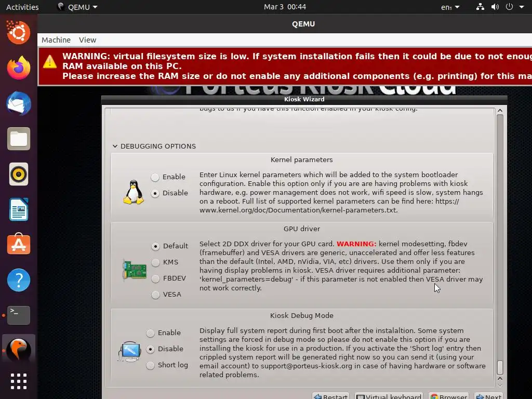Click the 'Kernel parameters' heading
Screen dimensions: 532x399
pyautogui.click(x=302, y=160)
